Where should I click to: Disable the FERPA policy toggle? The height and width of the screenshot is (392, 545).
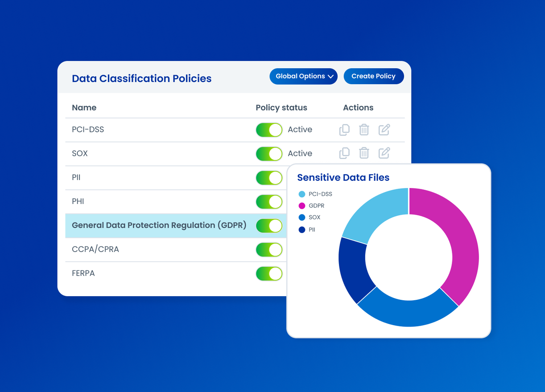[269, 274]
